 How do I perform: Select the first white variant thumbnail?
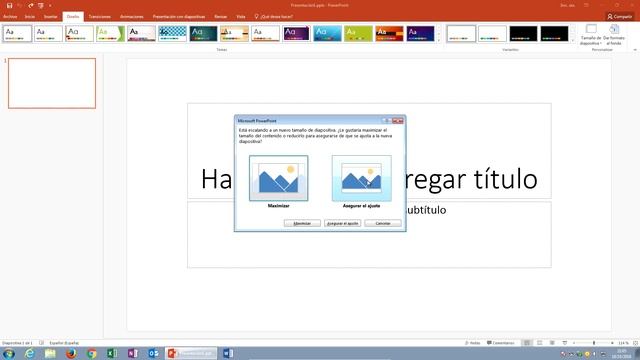461,33
